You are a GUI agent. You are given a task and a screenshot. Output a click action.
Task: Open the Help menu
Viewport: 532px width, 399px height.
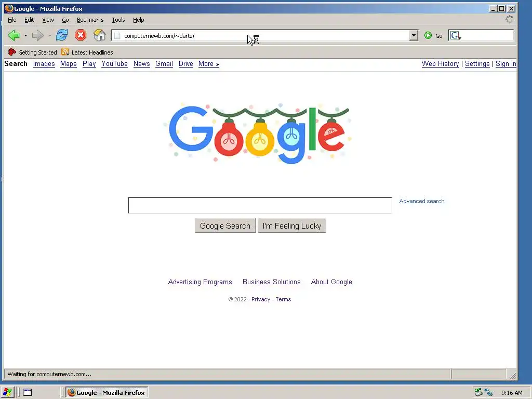click(x=138, y=20)
